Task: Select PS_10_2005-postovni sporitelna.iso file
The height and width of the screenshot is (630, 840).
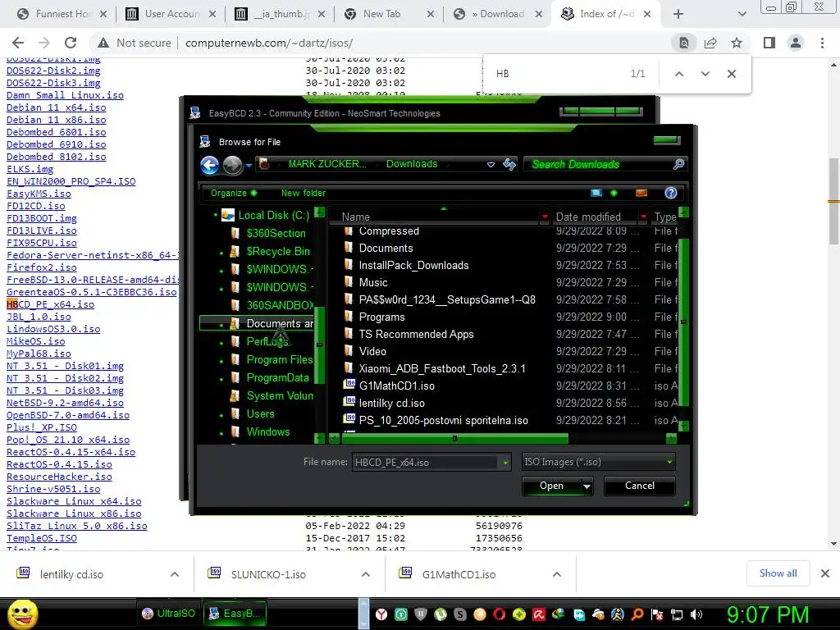Action: point(444,420)
